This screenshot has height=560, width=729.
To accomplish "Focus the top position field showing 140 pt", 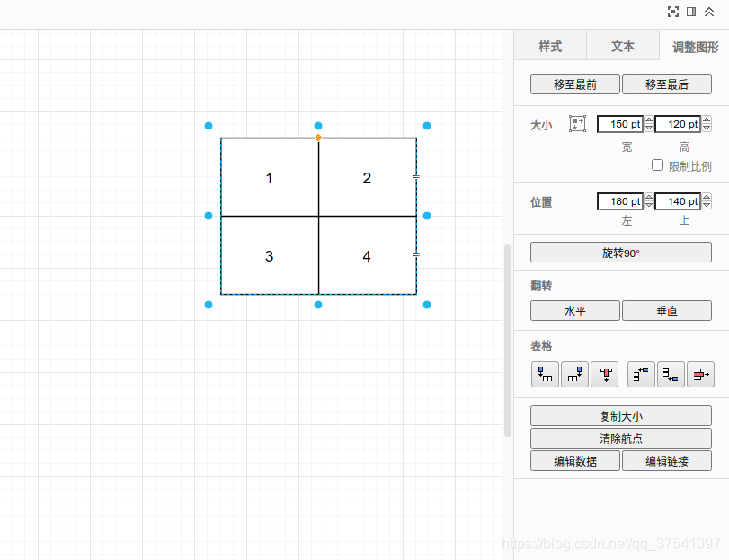I will 678,201.
